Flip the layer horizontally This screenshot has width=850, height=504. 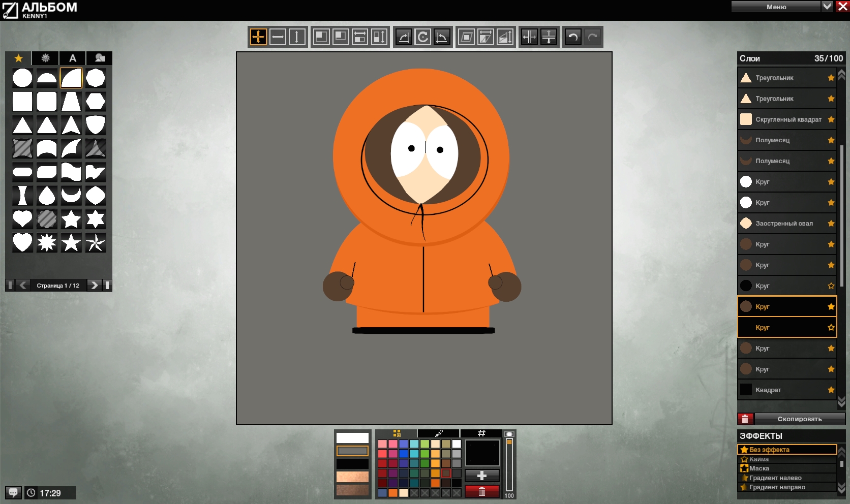click(x=529, y=37)
